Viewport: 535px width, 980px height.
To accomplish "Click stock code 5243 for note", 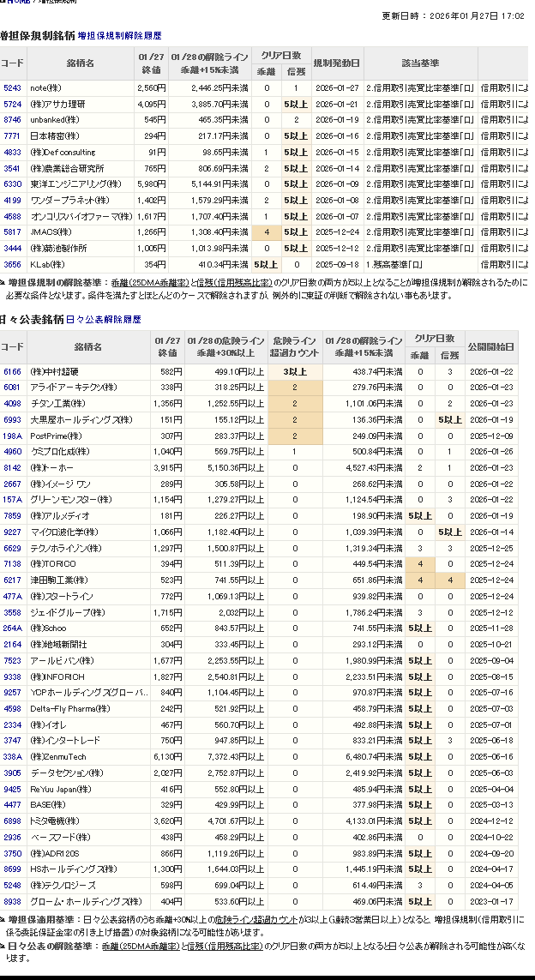I will pos(12,87).
